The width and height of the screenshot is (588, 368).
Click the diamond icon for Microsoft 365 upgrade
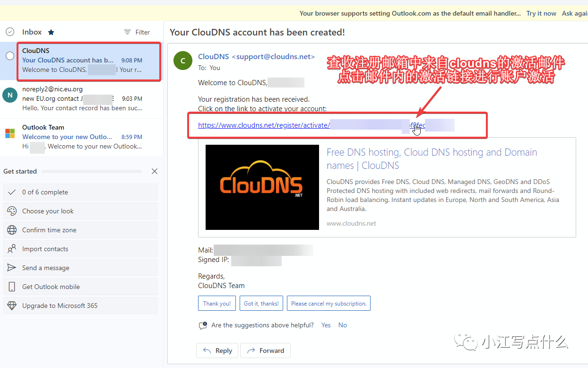[12, 306]
